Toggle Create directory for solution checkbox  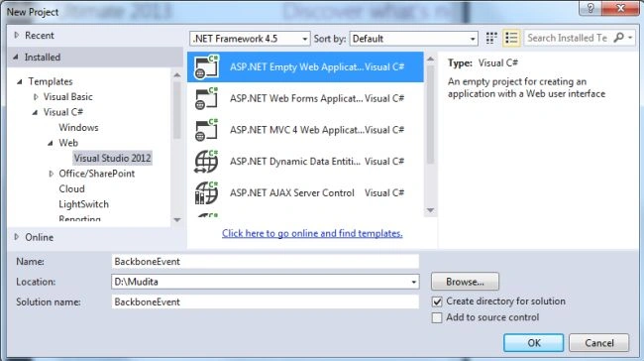coord(437,301)
